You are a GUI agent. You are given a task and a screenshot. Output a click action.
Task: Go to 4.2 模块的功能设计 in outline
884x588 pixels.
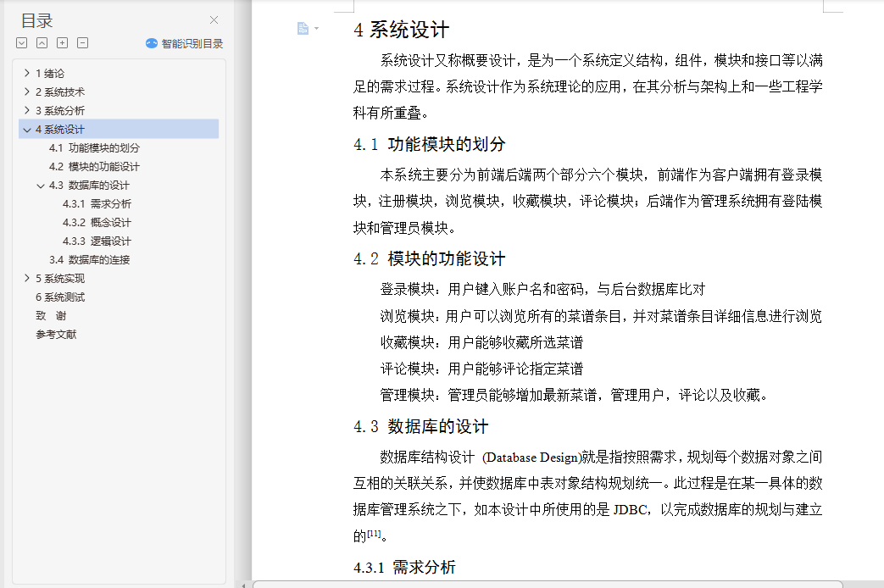[94, 166]
